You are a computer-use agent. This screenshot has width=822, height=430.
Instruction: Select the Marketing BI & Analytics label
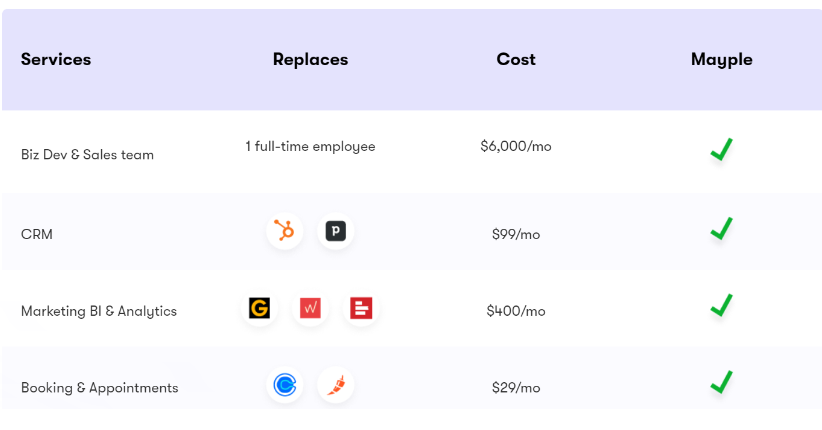point(99,311)
